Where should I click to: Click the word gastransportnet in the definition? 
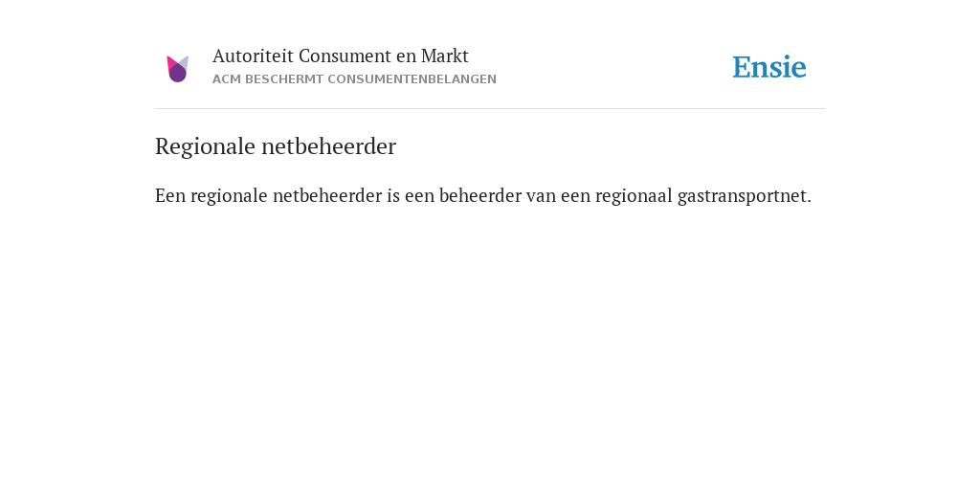click(744, 196)
